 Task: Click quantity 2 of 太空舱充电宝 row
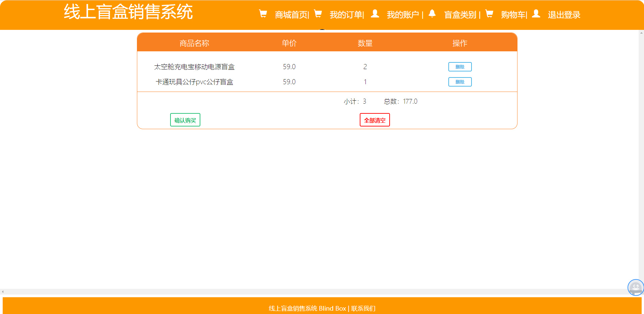pos(365,67)
